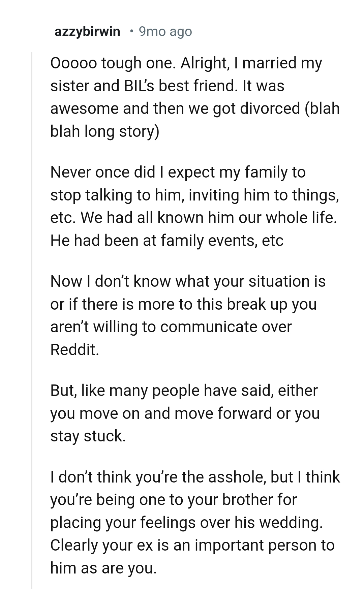Click the phrase 'blah long story)'
This screenshot has width=364, height=589.
click(104, 131)
